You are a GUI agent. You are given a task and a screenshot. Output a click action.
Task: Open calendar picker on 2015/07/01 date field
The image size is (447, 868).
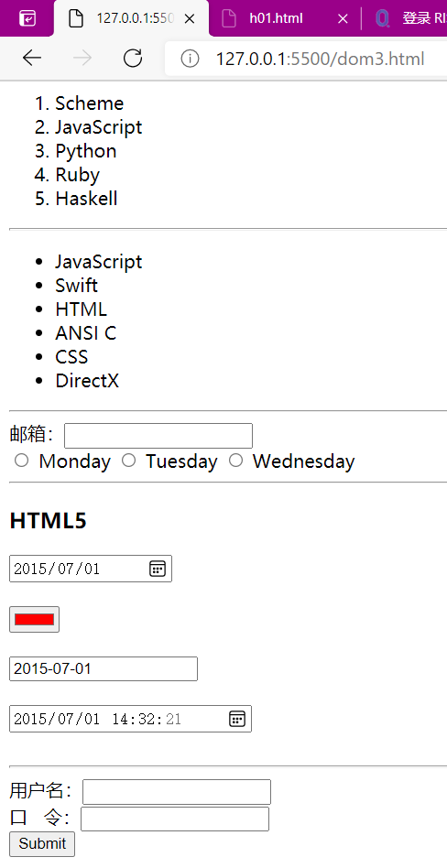[158, 569]
